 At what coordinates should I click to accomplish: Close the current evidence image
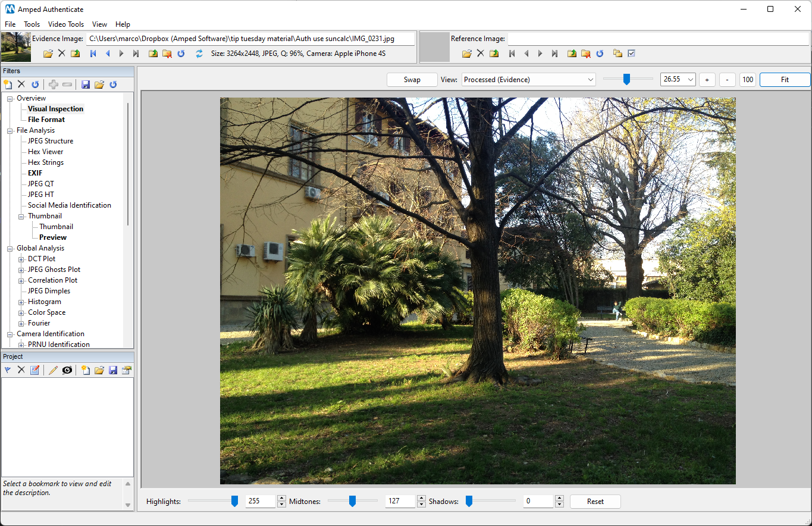point(61,53)
